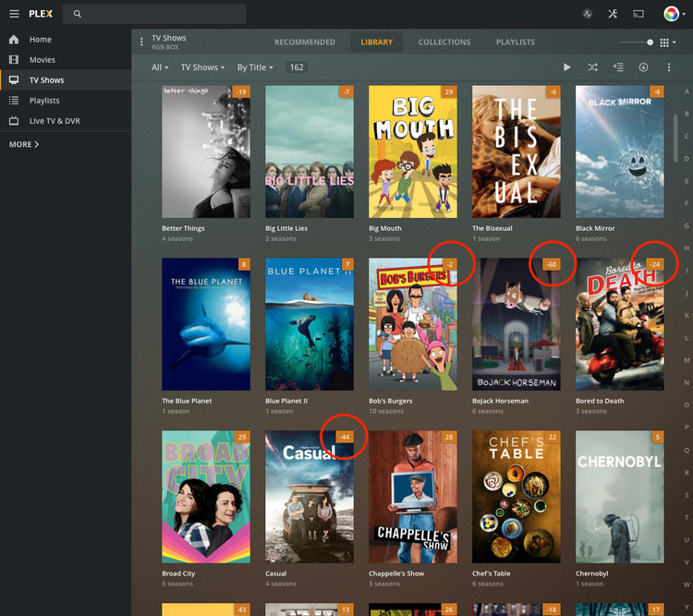Jump to letter S in alphabet index
This screenshot has width=693, height=616.
click(x=687, y=495)
